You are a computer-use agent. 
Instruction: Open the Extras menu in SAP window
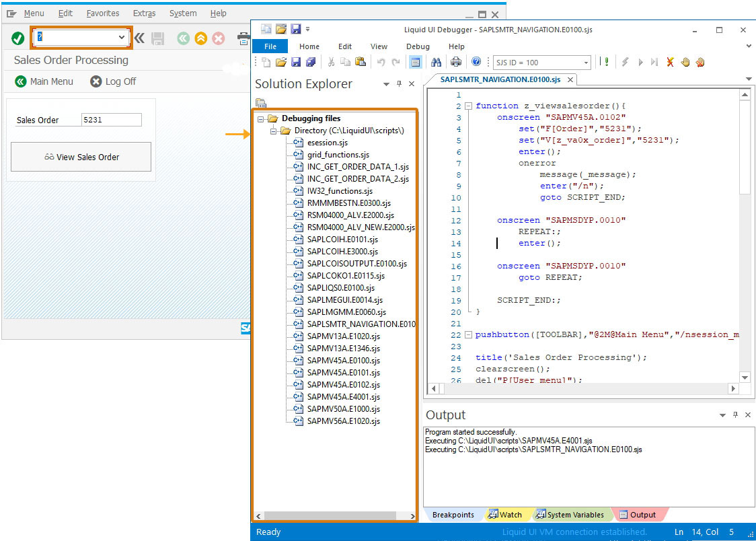144,13
